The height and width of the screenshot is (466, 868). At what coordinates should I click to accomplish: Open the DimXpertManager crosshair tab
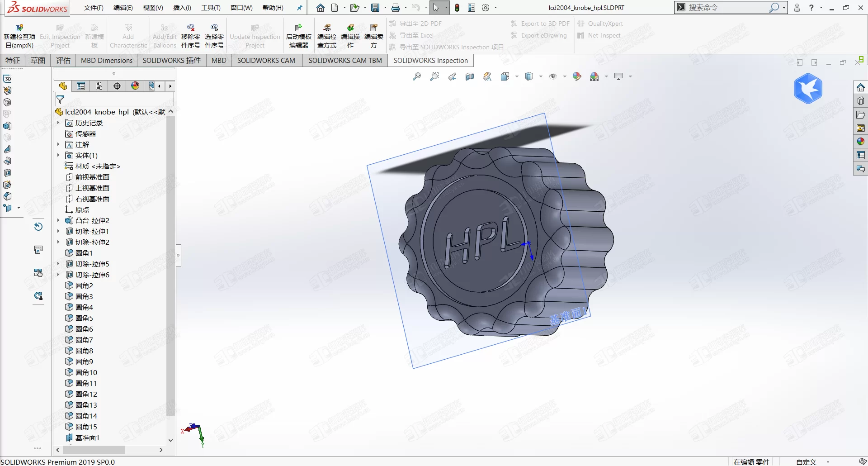coord(117,86)
